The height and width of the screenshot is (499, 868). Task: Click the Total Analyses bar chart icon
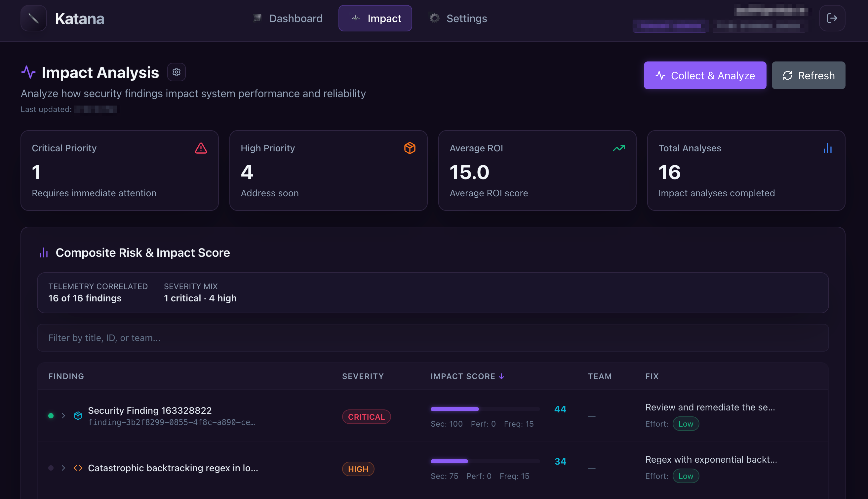pos(827,148)
